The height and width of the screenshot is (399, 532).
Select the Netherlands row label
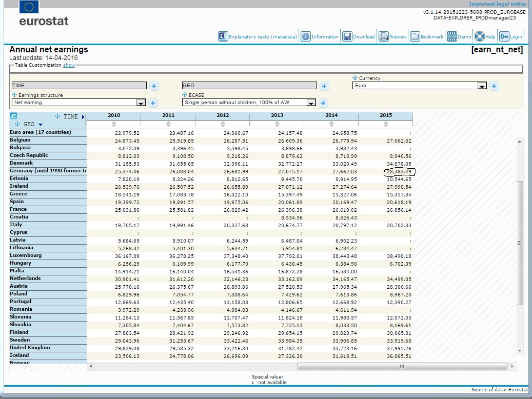[25, 278]
